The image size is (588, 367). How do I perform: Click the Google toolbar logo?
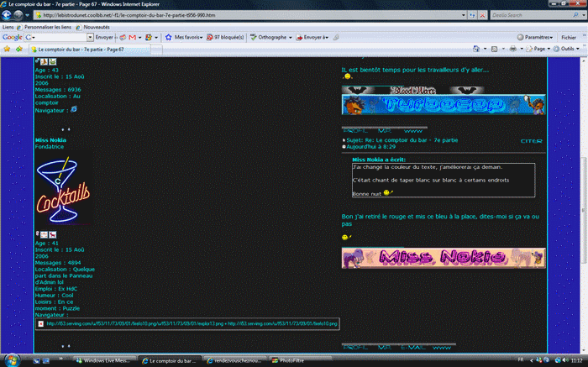point(12,37)
